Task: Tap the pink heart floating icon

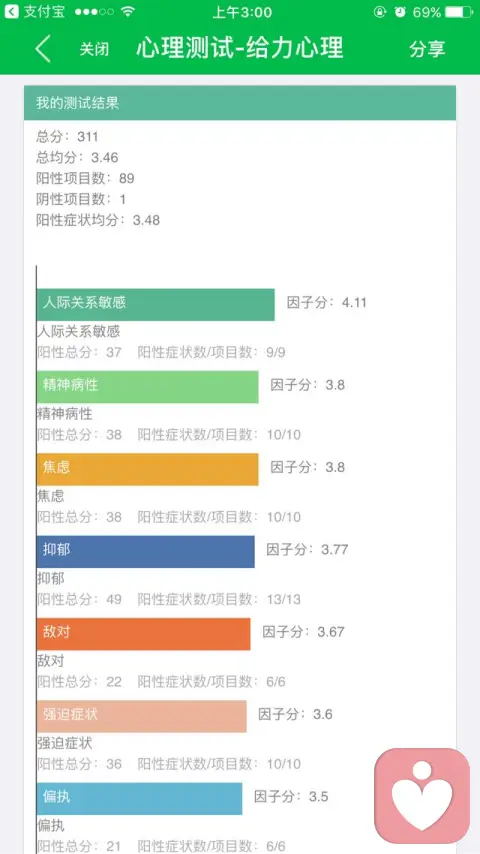Action: tap(422, 796)
